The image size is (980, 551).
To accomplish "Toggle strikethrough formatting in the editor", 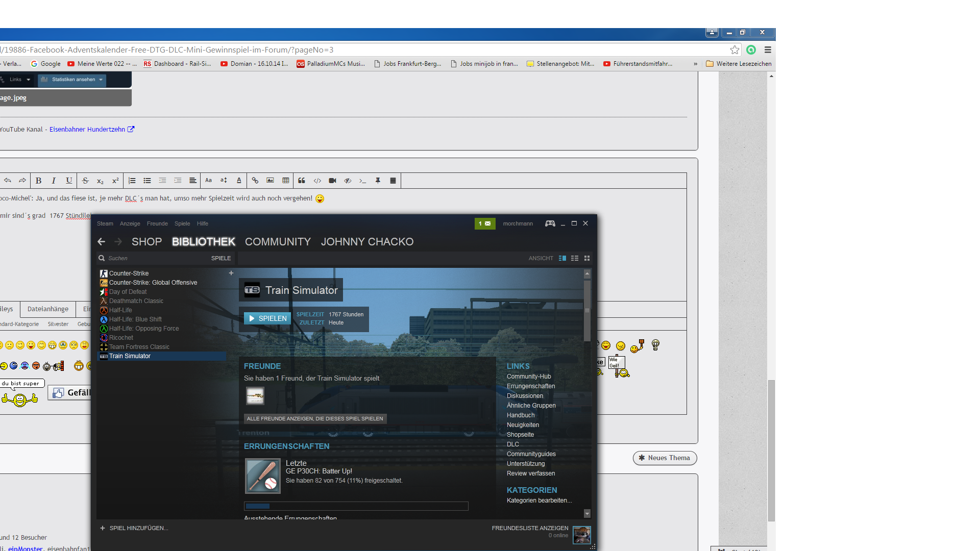I will click(x=85, y=181).
